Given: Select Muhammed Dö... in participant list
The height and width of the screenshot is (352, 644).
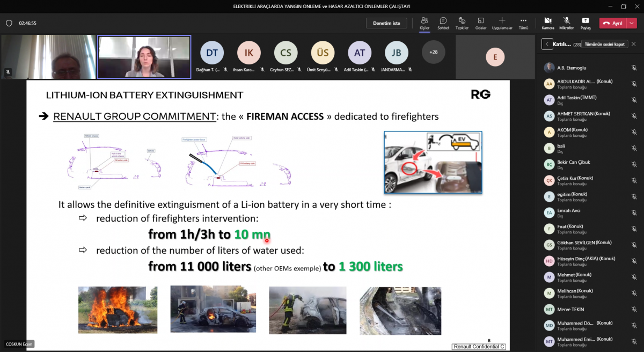Looking at the screenshot, I should click(590, 325).
